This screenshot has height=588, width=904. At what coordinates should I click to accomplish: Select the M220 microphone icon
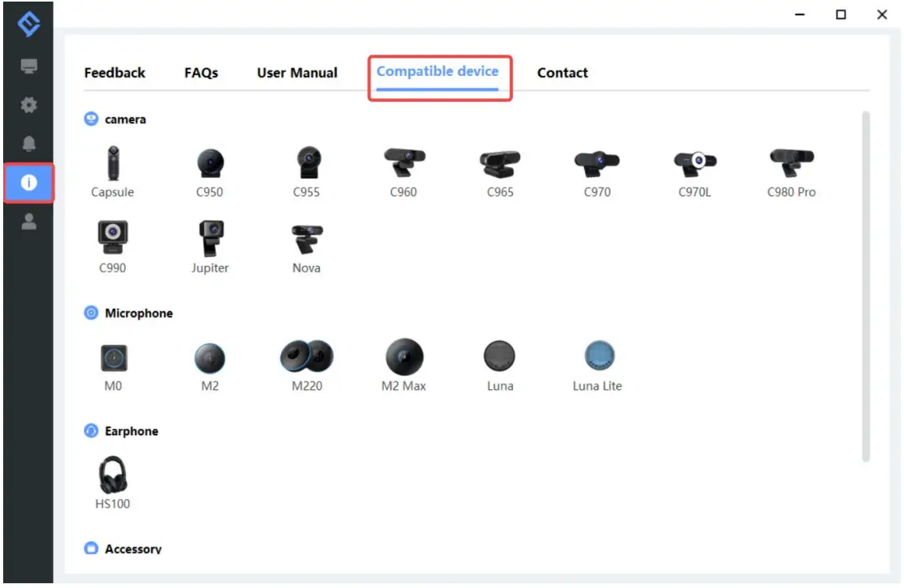[x=306, y=355]
